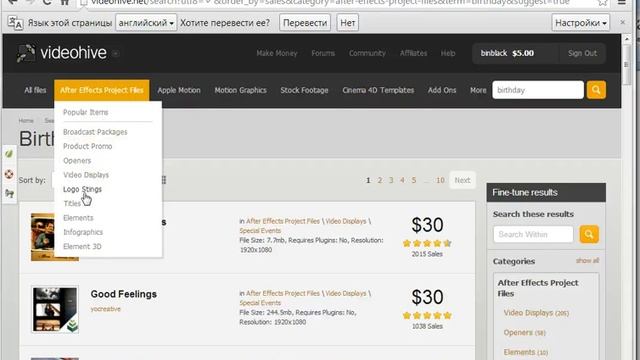Open the Apple Motion tab
Viewport: 640px width, 360px height.
179,90
